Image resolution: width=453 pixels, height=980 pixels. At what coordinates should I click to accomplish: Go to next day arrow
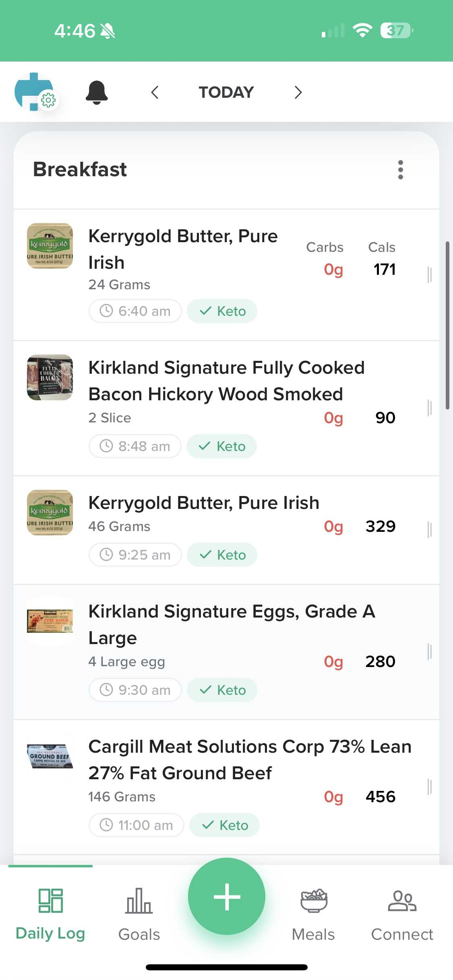pyautogui.click(x=298, y=92)
